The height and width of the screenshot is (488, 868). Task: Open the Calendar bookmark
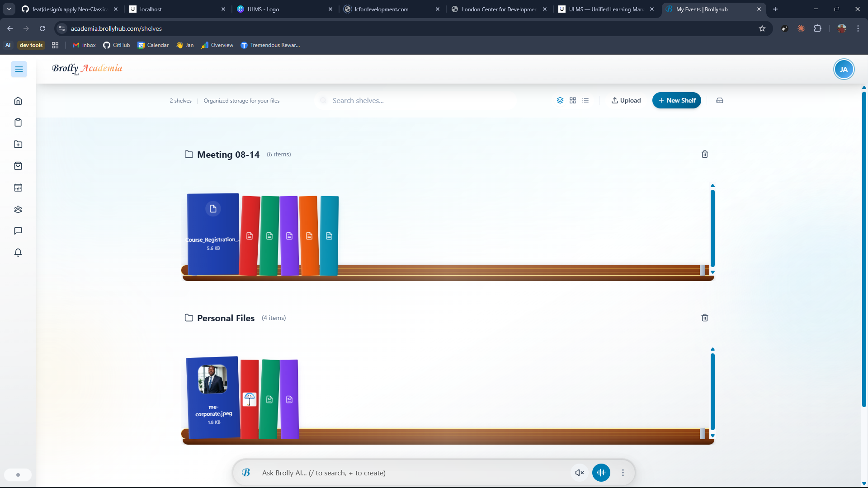pos(153,45)
